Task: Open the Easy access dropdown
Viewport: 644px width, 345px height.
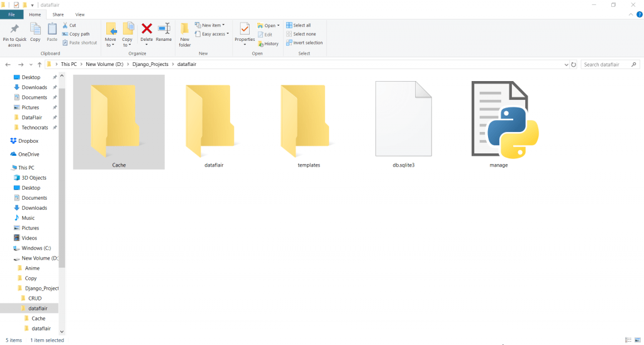Action: tap(212, 34)
